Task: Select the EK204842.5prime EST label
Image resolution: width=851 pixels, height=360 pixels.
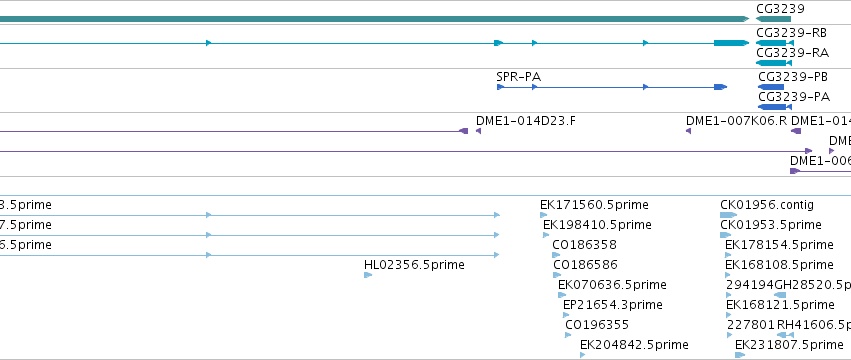Action: (634, 345)
